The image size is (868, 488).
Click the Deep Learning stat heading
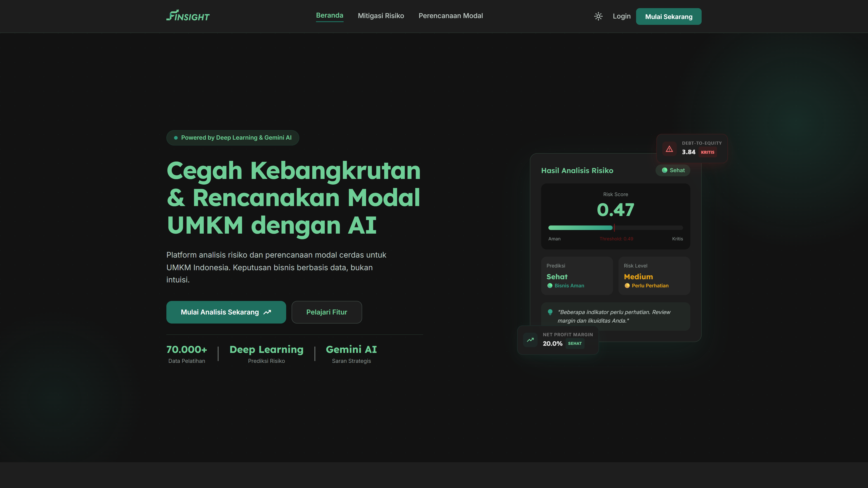pyautogui.click(x=266, y=350)
